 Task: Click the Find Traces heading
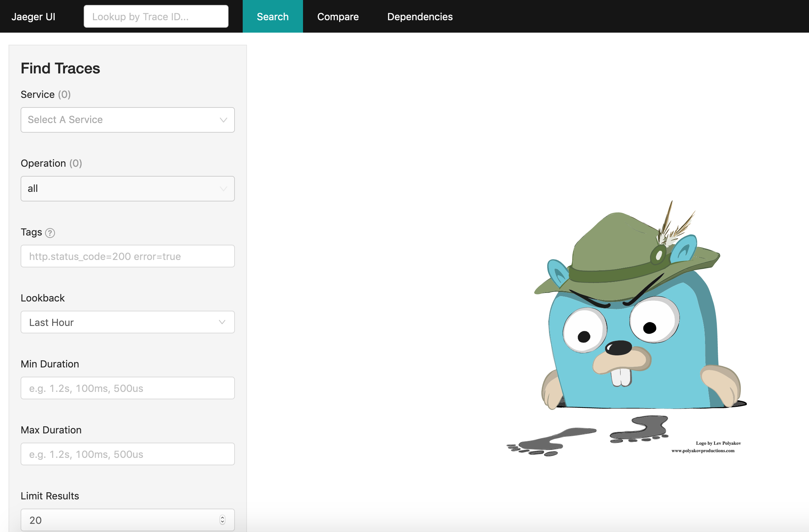60,68
